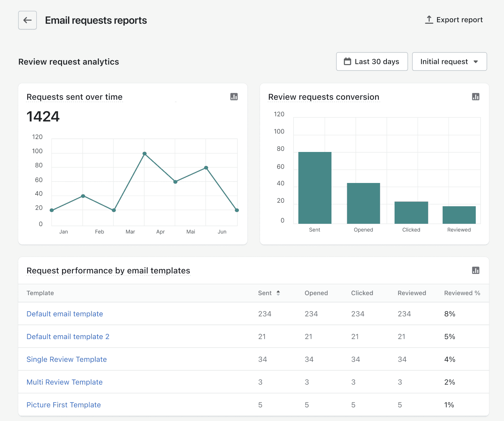Click the Reviewed % column header
Viewport: 504px width, 421px height.
462,293
